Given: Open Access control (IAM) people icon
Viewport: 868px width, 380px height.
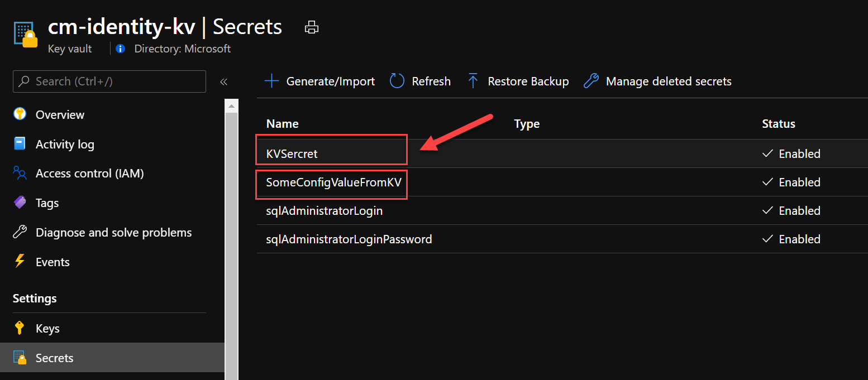Looking at the screenshot, I should point(20,174).
